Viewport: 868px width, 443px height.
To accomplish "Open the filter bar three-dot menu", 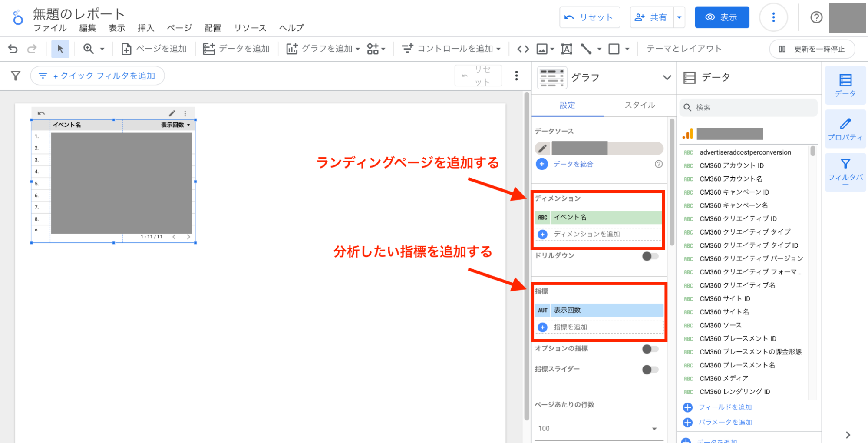I will pos(516,76).
